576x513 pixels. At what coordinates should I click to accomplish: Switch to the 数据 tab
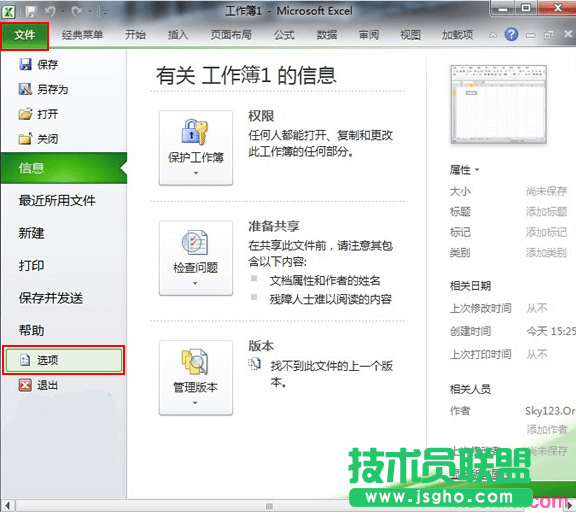click(327, 35)
